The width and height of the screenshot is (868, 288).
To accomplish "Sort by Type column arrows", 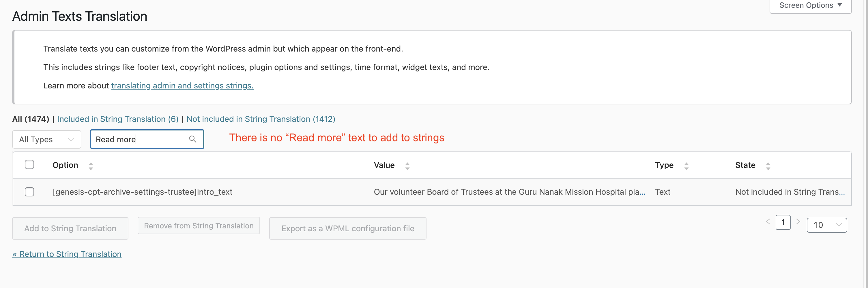I will [686, 166].
